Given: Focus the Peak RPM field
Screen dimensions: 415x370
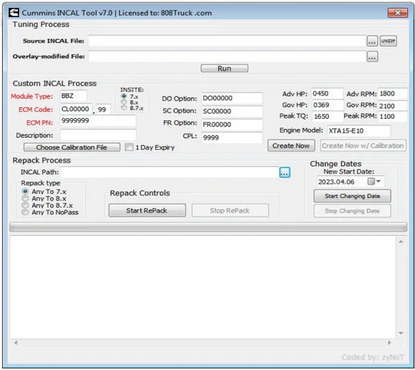Looking at the screenshot, I should coord(393,116).
